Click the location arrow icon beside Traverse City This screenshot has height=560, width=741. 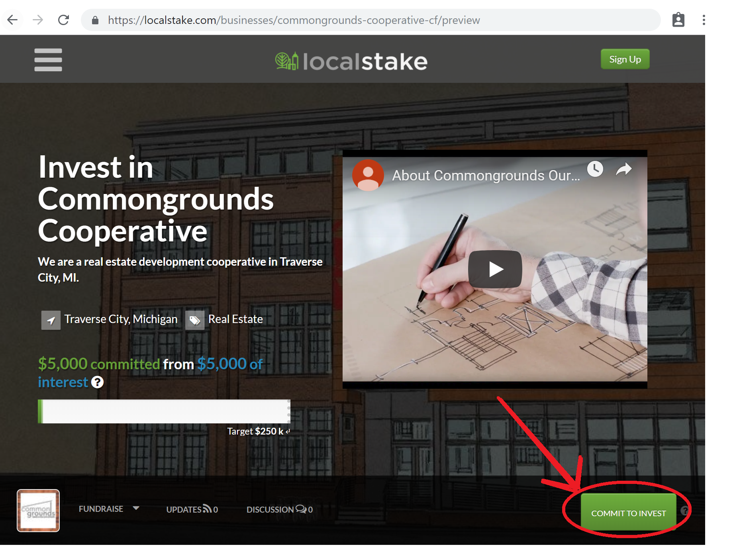coord(51,320)
